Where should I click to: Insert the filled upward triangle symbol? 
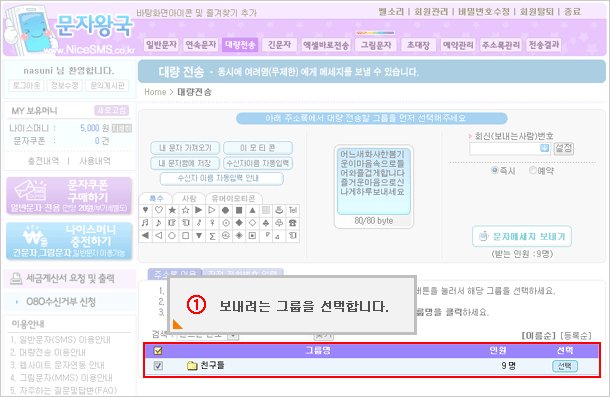pos(252,210)
